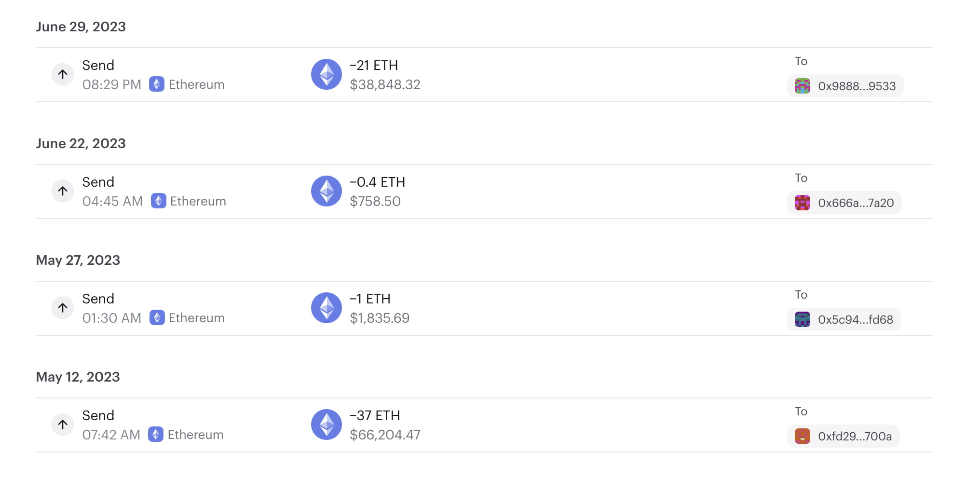Click the dark avatar next to 0x5c94...fd68

(x=803, y=320)
